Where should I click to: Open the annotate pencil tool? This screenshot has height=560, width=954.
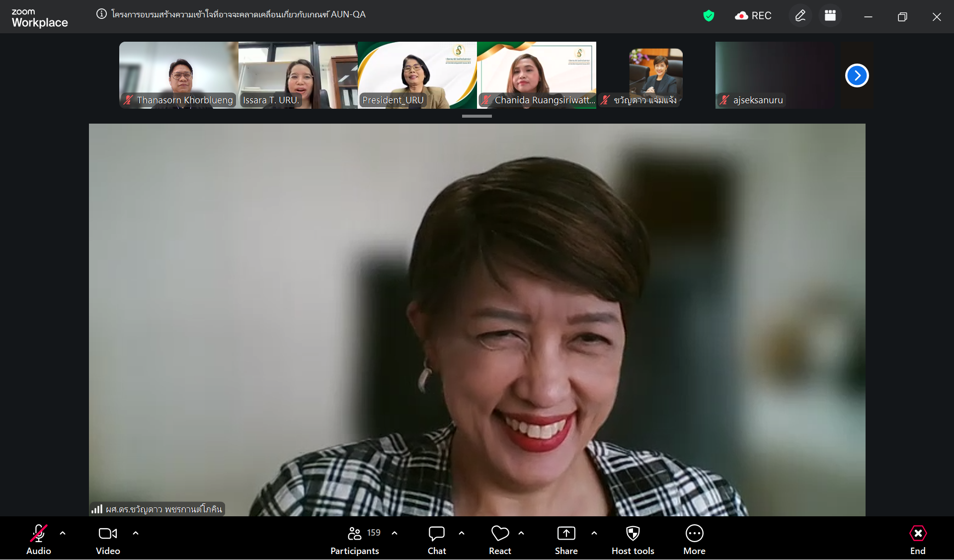coord(800,16)
